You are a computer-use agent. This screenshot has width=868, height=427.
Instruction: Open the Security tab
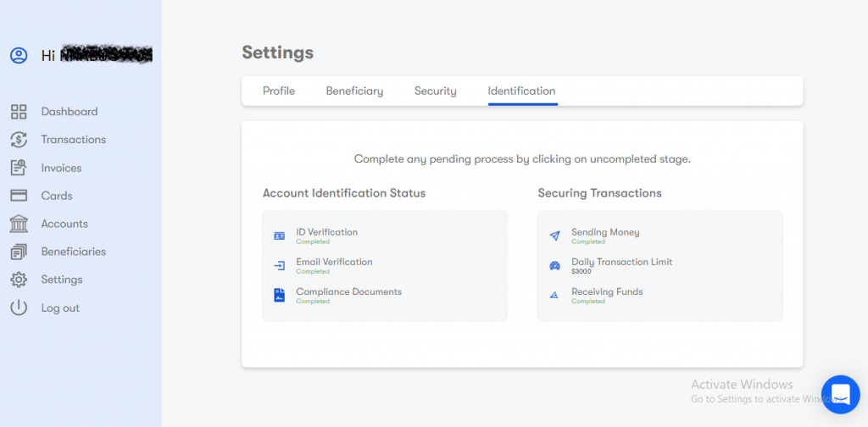[436, 91]
